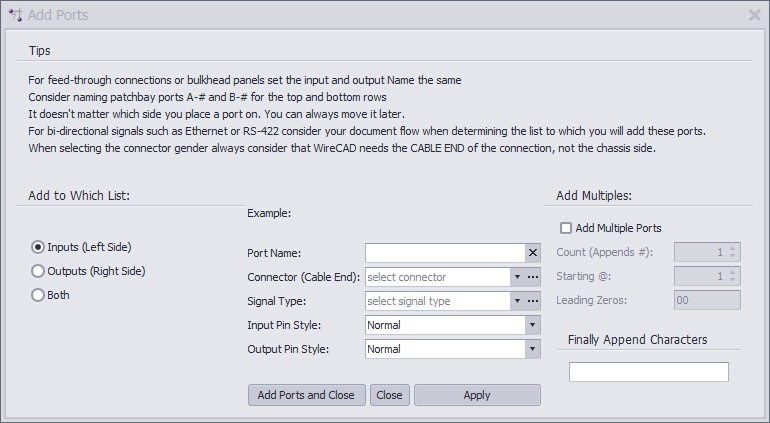Click the Apply button
The width and height of the screenshot is (770, 423).
coord(477,395)
